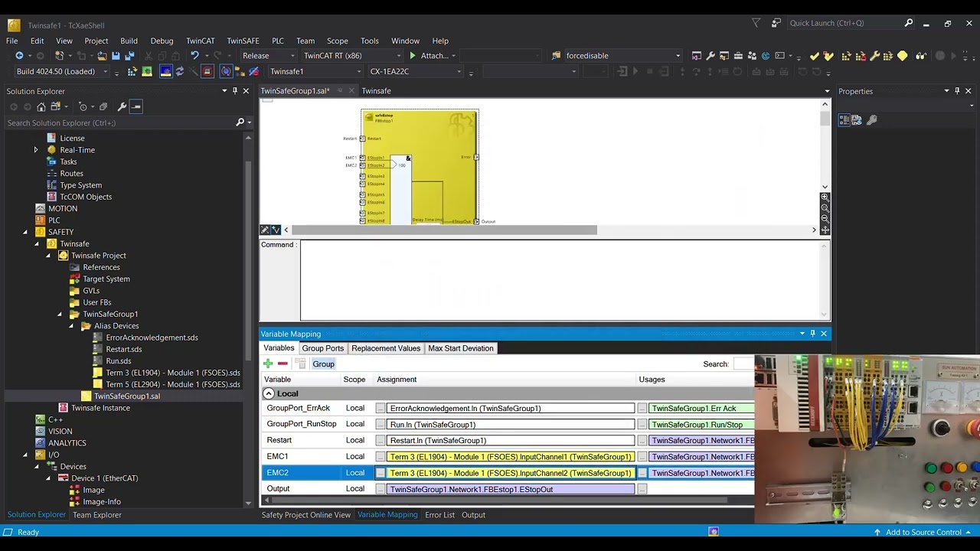Toggle the Preview Selected Items button
This screenshot has width=980, height=551.
pyautogui.click(x=136, y=106)
